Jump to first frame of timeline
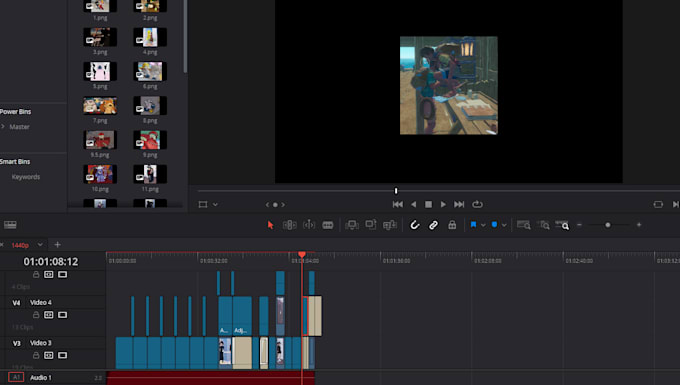 (x=398, y=204)
